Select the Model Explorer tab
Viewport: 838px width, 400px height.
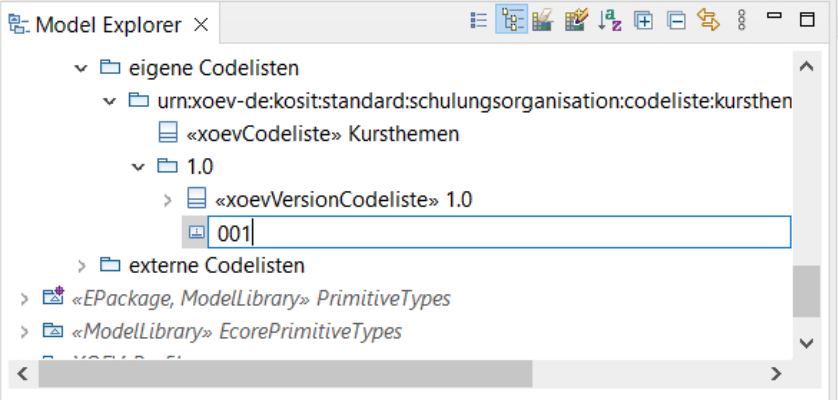[x=108, y=25]
